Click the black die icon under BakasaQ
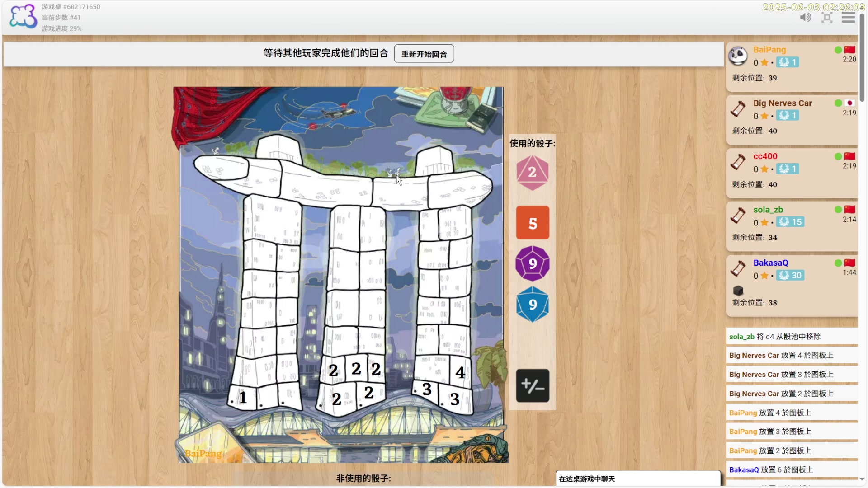The width and height of the screenshot is (868, 488). point(738,290)
